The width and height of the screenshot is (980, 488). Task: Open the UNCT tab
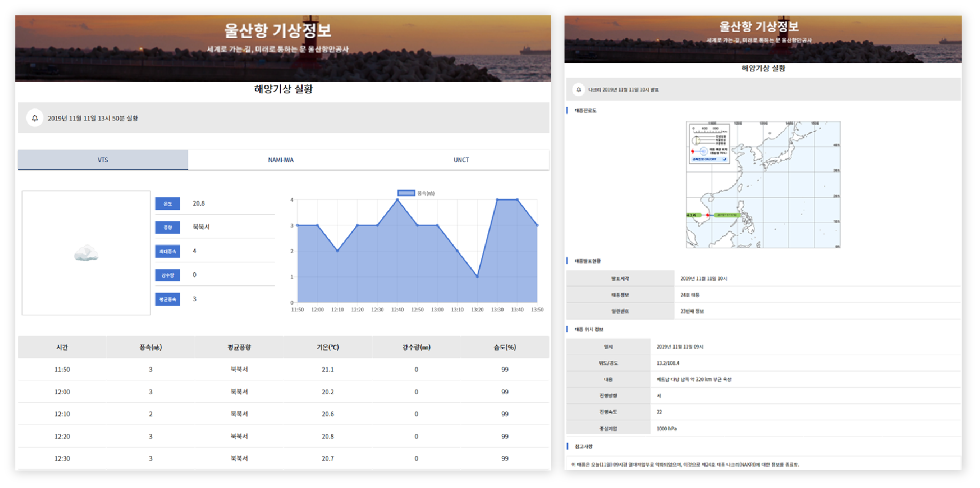(x=461, y=160)
